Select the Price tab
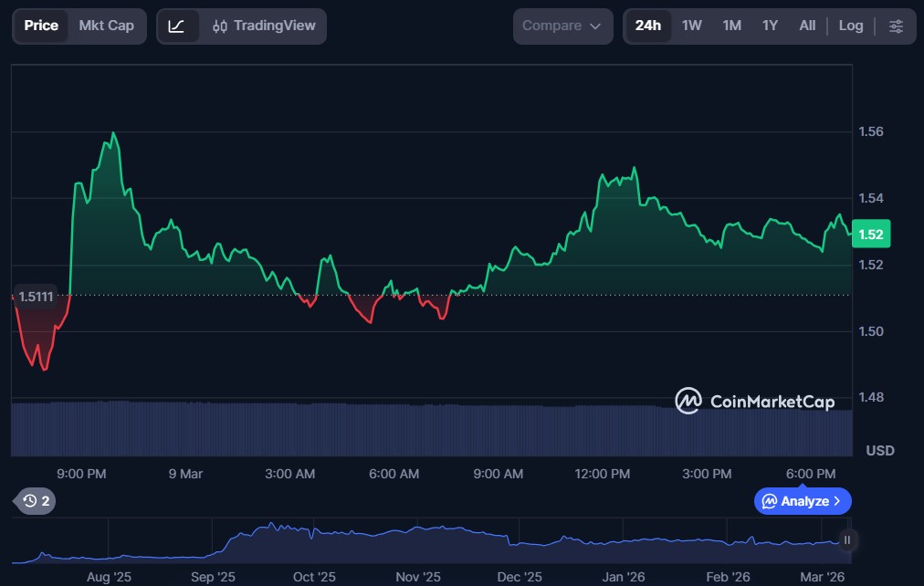This screenshot has width=924, height=586. point(41,26)
